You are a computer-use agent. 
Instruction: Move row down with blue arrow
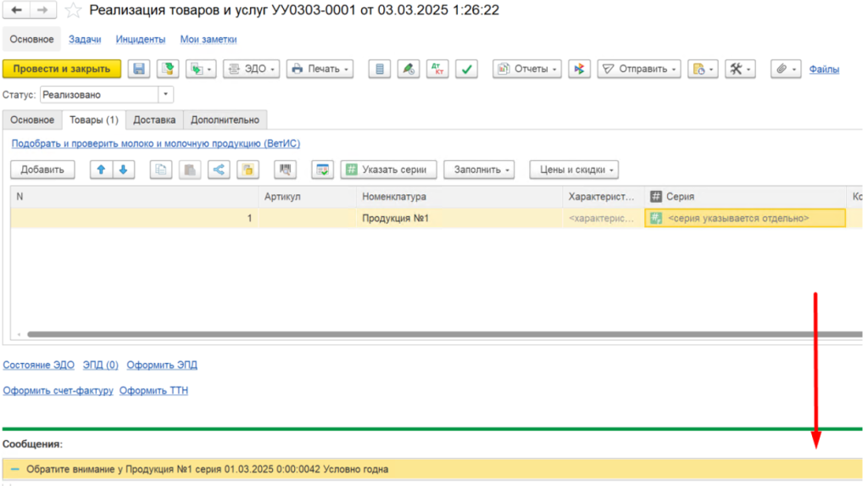click(124, 170)
